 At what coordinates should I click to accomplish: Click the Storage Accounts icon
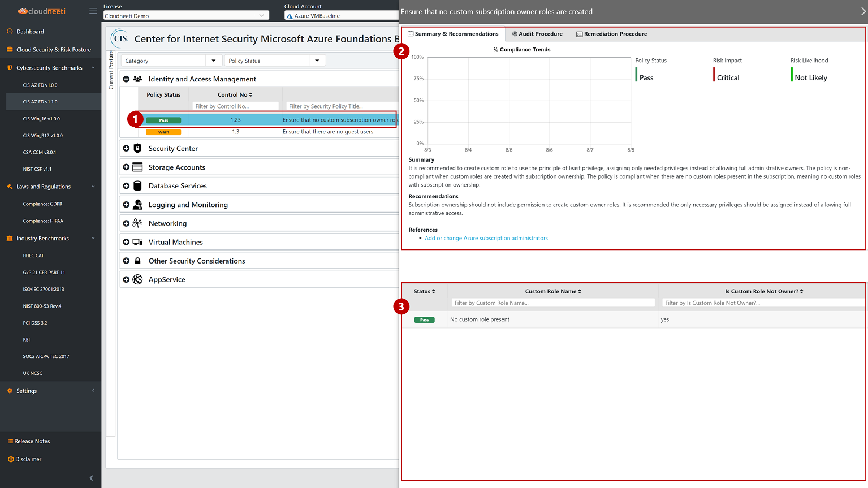point(137,167)
